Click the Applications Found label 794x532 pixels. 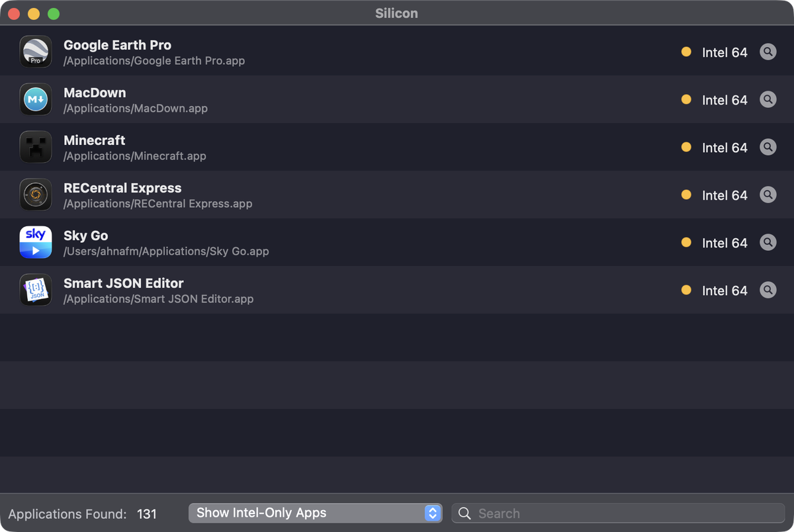[x=67, y=513]
